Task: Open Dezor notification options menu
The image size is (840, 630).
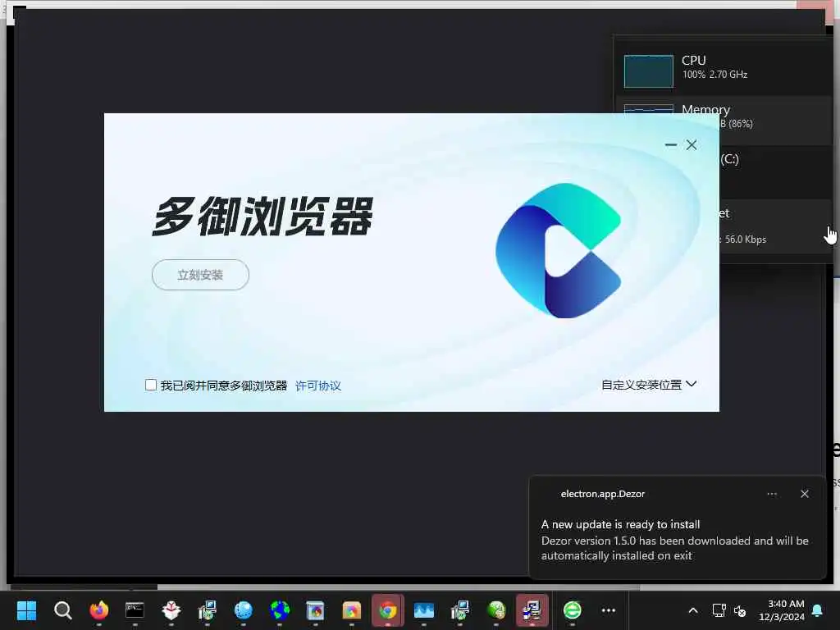Action: [x=771, y=494]
